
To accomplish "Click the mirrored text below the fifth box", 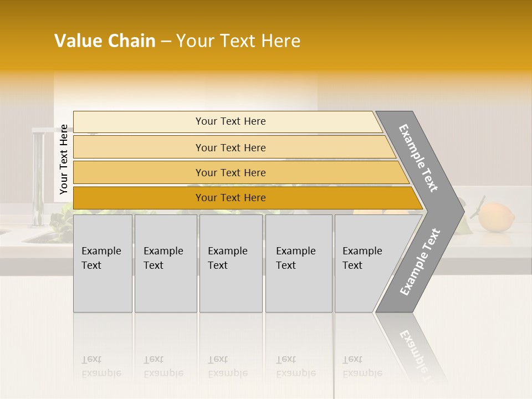I will [x=362, y=366].
